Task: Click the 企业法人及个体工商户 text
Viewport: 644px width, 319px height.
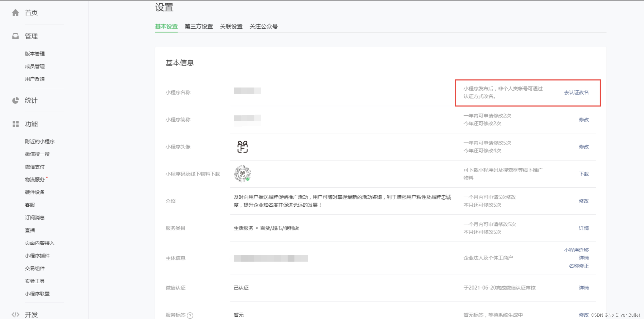Action: pyautogui.click(x=488, y=258)
